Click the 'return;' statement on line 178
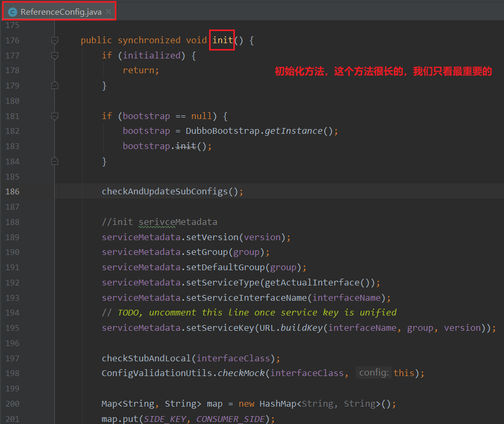504x424 pixels. (x=141, y=70)
